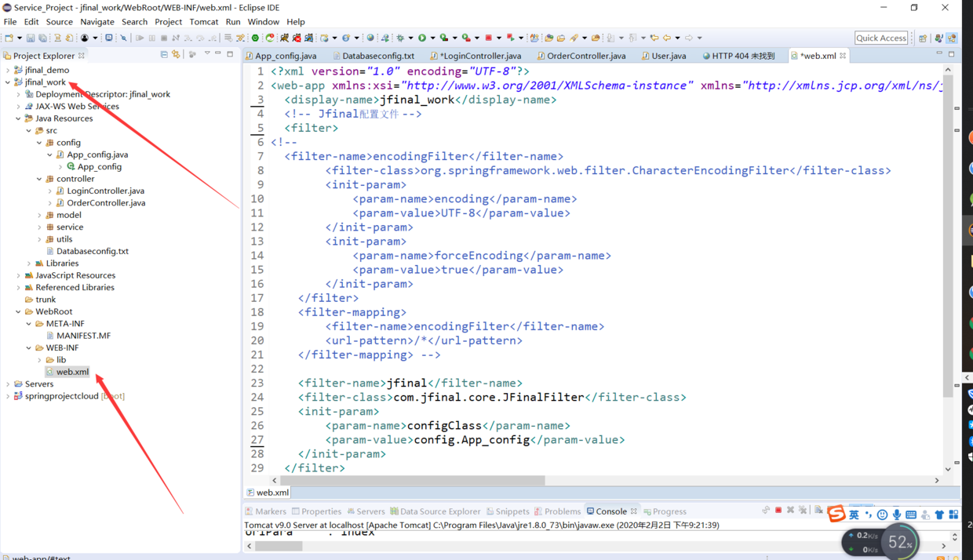This screenshot has height=560, width=973.
Task: Click the green Run button icon
Action: click(422, 38)
